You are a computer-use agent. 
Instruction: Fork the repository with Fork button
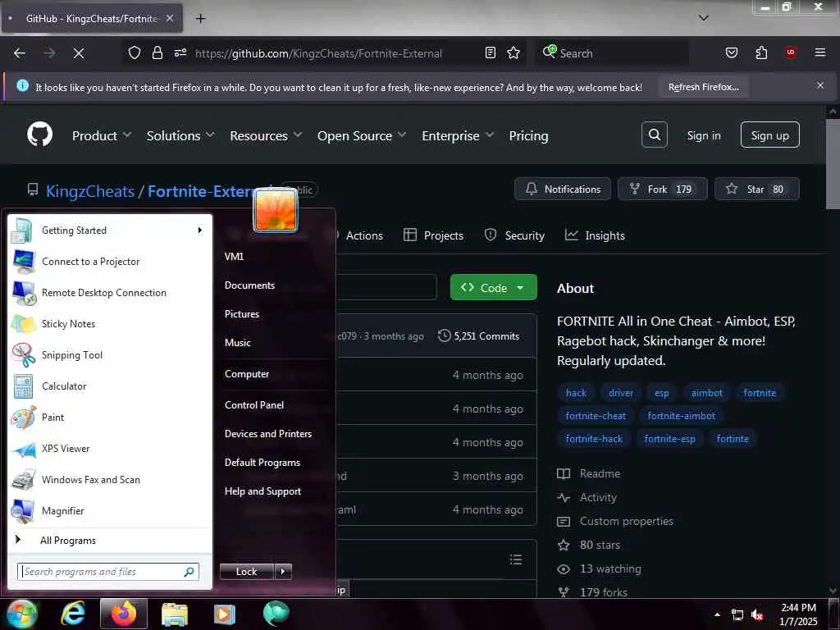(663, 189)
